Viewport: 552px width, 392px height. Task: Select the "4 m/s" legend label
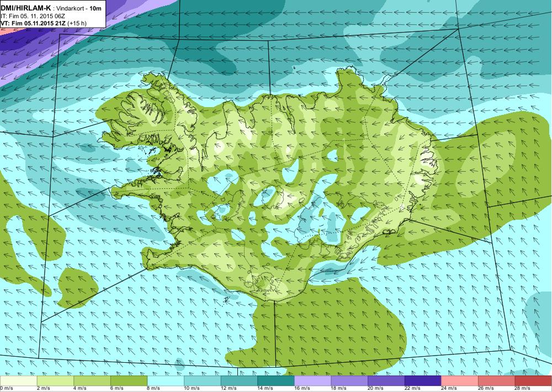(80, 388)
